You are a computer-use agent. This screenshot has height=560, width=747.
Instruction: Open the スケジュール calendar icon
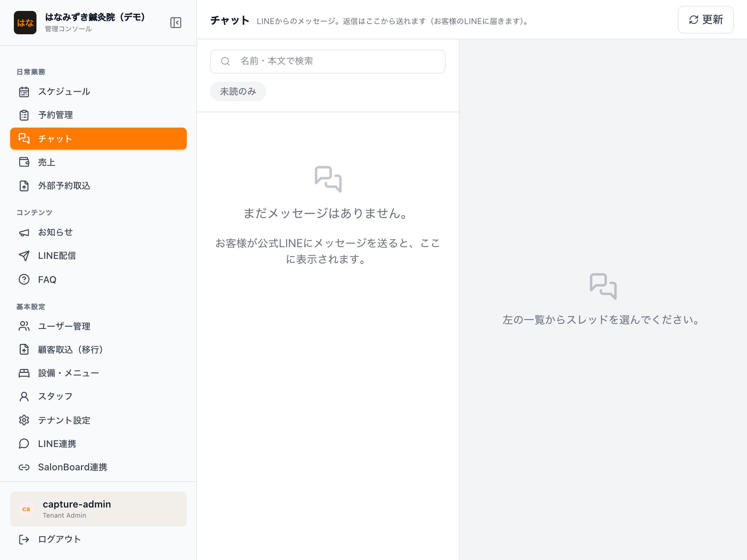click(24, 92)
